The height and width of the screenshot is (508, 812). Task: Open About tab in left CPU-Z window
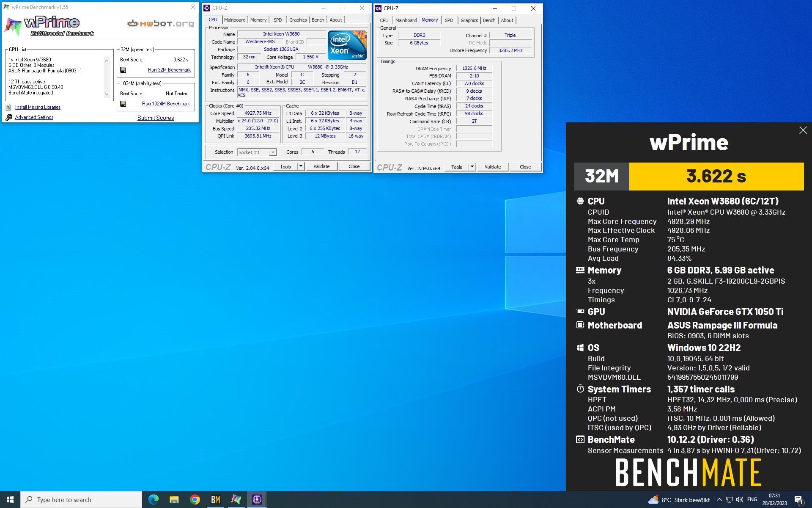[336, 20]
